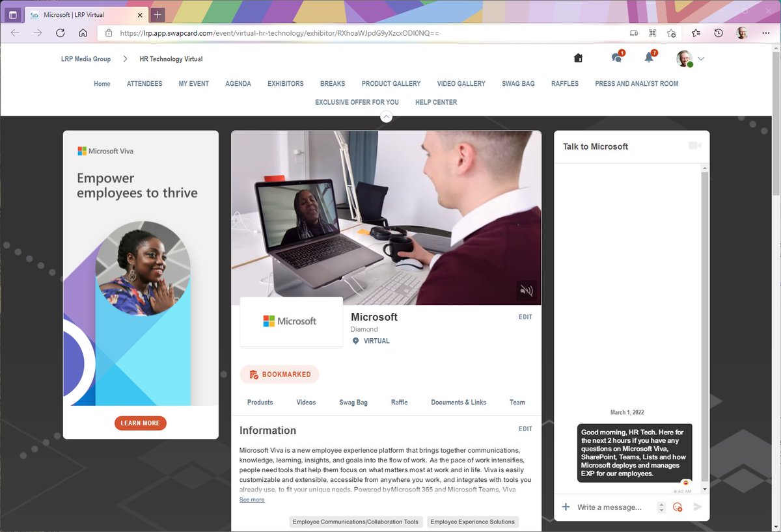Toggle the BOOKMARKED button
The image size is (781, 532).
tap(279, 375)
